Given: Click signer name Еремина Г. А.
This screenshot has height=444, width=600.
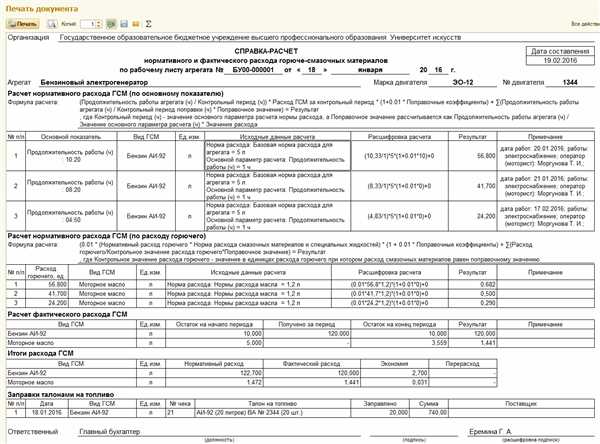Looking at the screenshot, I should (x=490, y=431).
